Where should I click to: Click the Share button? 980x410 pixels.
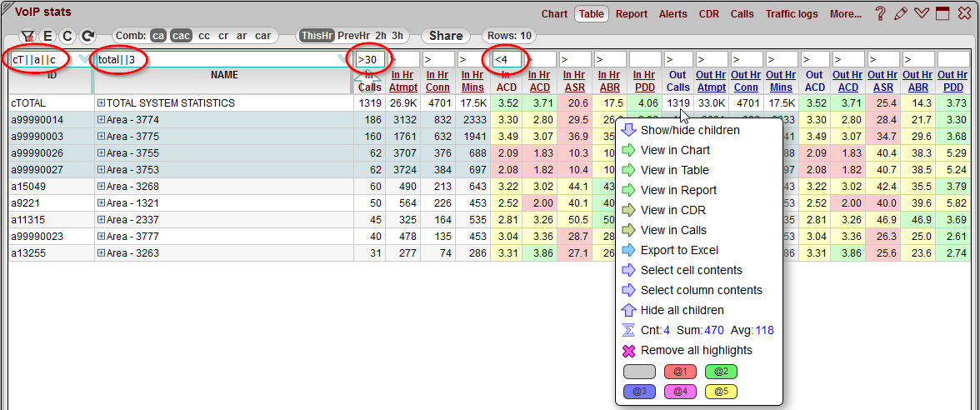coord(446,37)
